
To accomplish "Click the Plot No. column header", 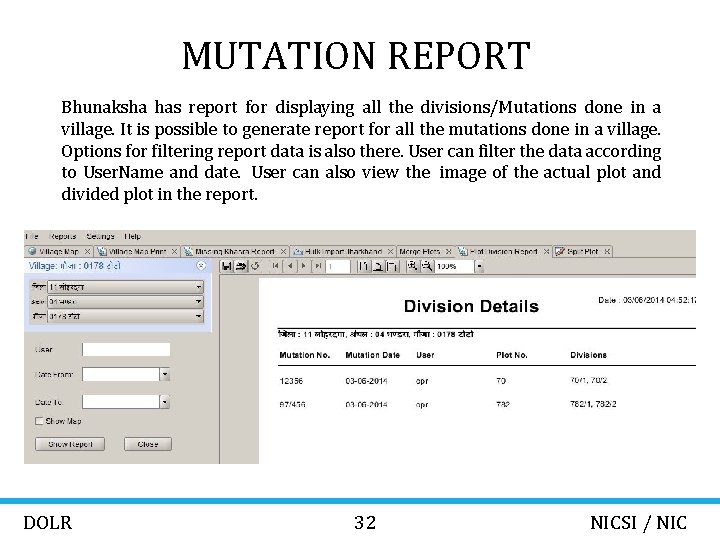I will (x=512, y=355).
